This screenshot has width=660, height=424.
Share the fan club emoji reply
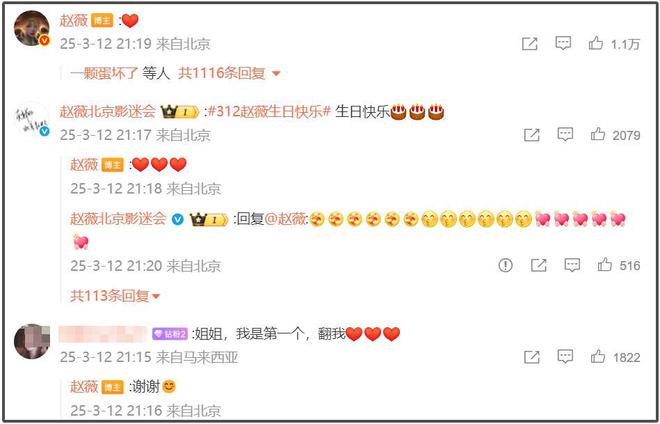click(x=539, y=265)
